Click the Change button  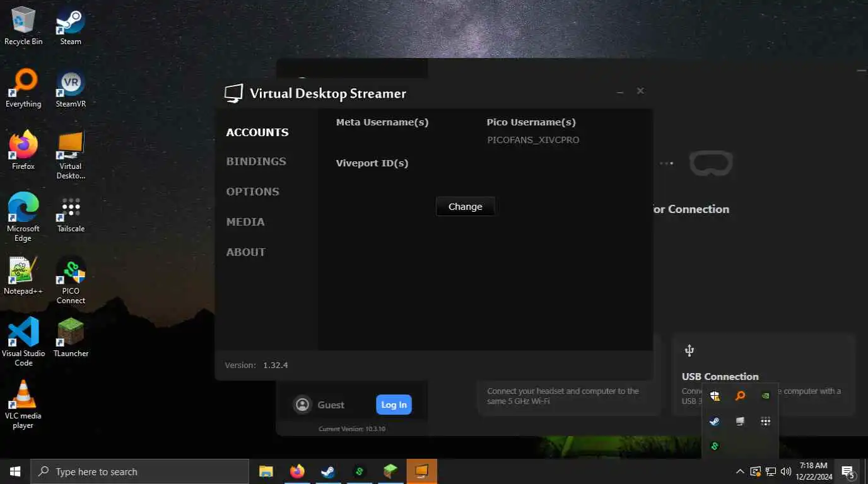pyautogui.click(x=465, y=207)
